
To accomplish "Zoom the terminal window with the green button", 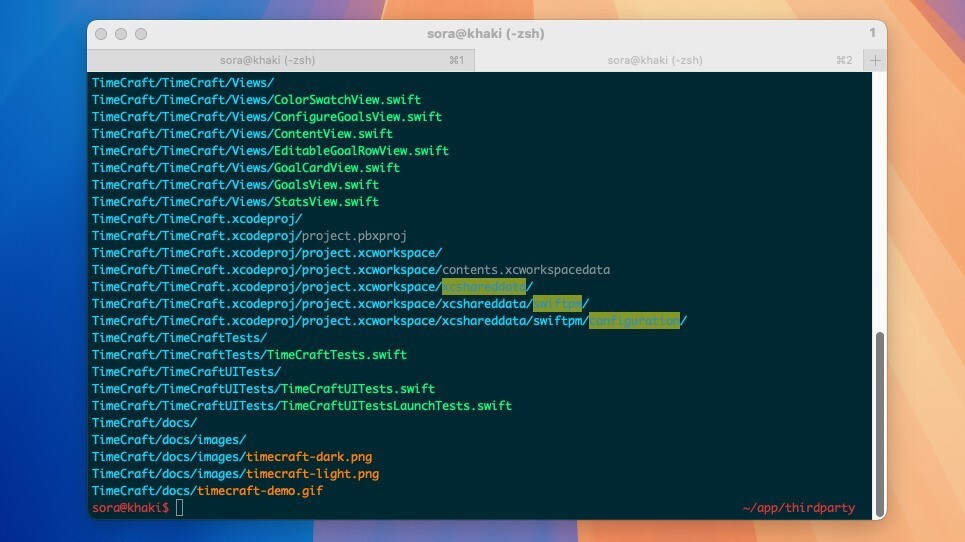I will tap(141, 34).
